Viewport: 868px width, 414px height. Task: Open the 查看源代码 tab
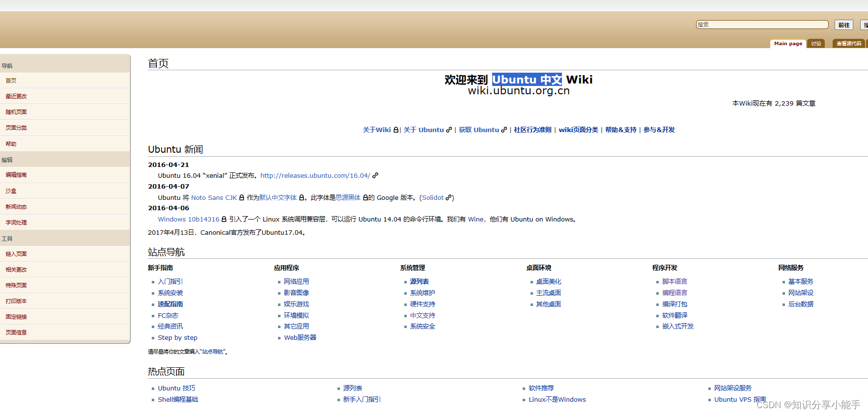(848, 44)
